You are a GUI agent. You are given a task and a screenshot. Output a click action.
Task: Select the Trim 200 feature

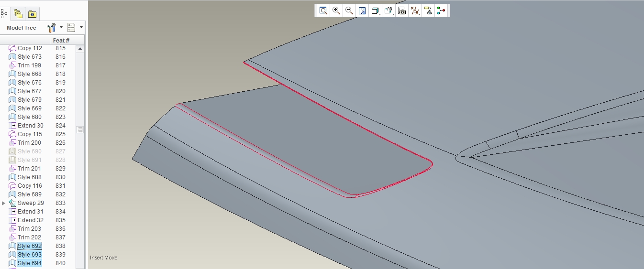coord(29,143)
